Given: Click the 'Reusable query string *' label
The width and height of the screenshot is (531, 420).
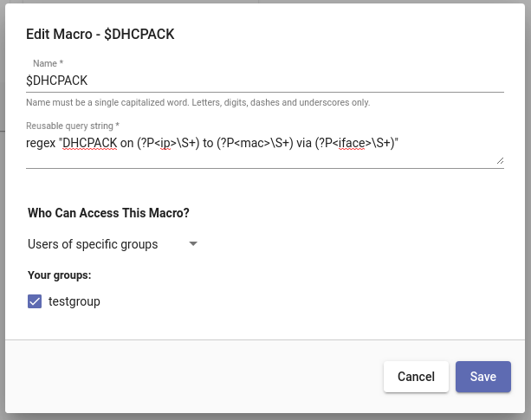Looking at the screenshot, I should click(73, 126).
